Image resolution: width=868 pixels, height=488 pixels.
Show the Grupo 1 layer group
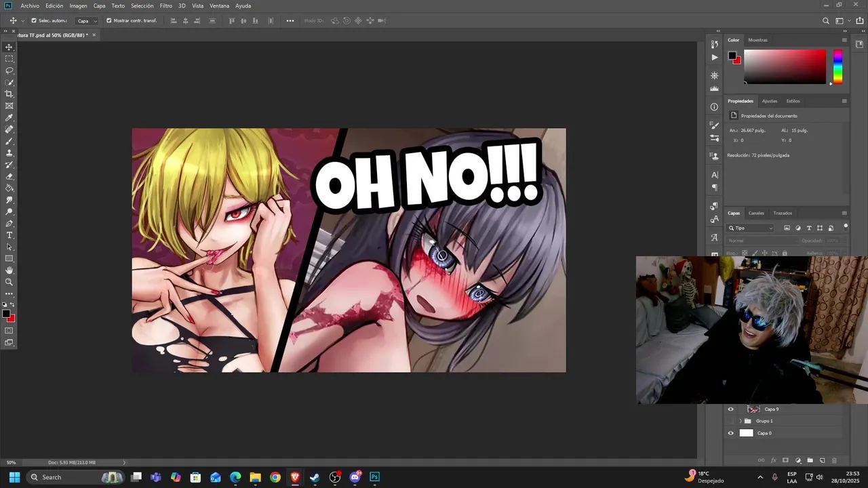click(730, 421)
